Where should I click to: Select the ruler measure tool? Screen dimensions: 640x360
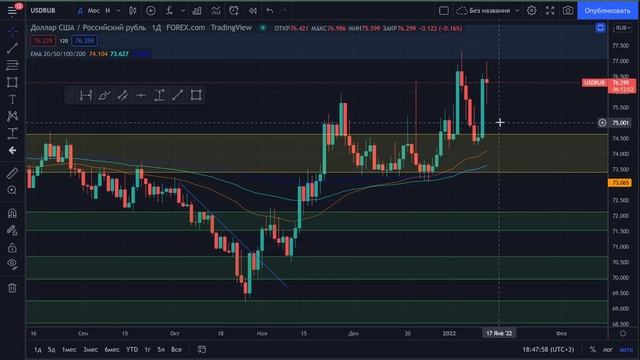[x=12, y=173]
